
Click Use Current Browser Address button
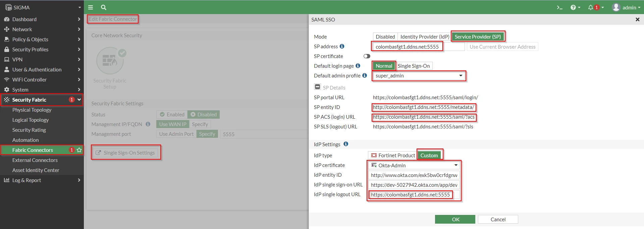coord(502,47)
